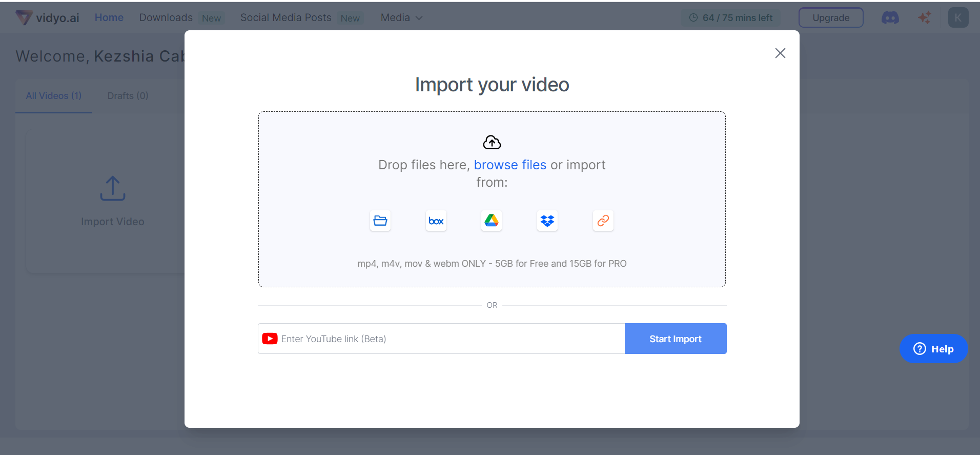Image resolution: width=980 pixels, height=455 pixels.
Task: Click the YouTube logo icon
Action: click(x=270, y=339)
